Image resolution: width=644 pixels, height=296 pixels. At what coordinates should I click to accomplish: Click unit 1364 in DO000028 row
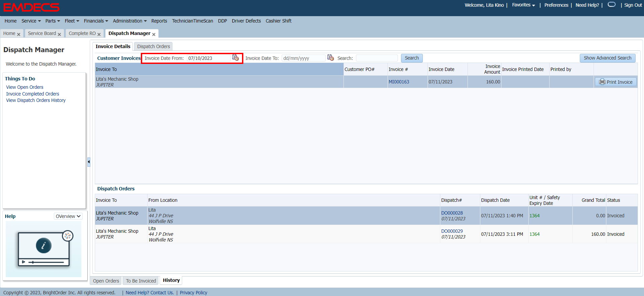point(534,216)
